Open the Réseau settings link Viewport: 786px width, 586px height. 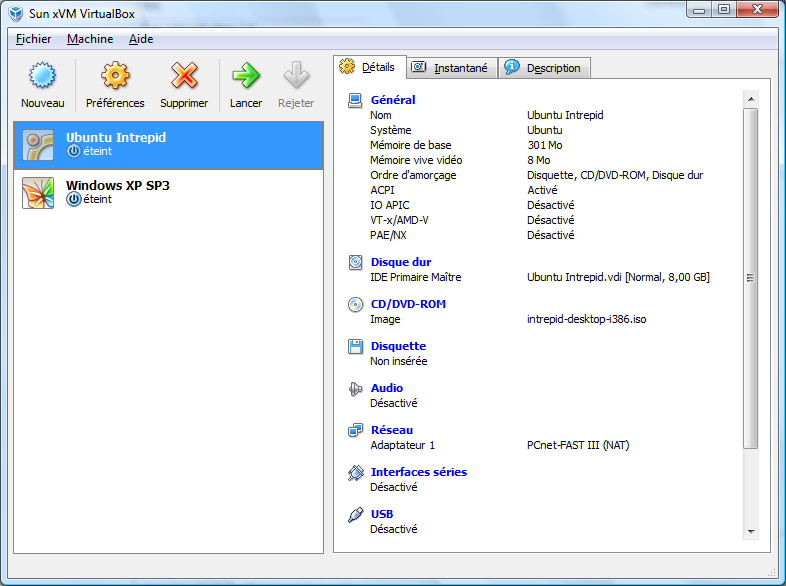click(392, 430)
